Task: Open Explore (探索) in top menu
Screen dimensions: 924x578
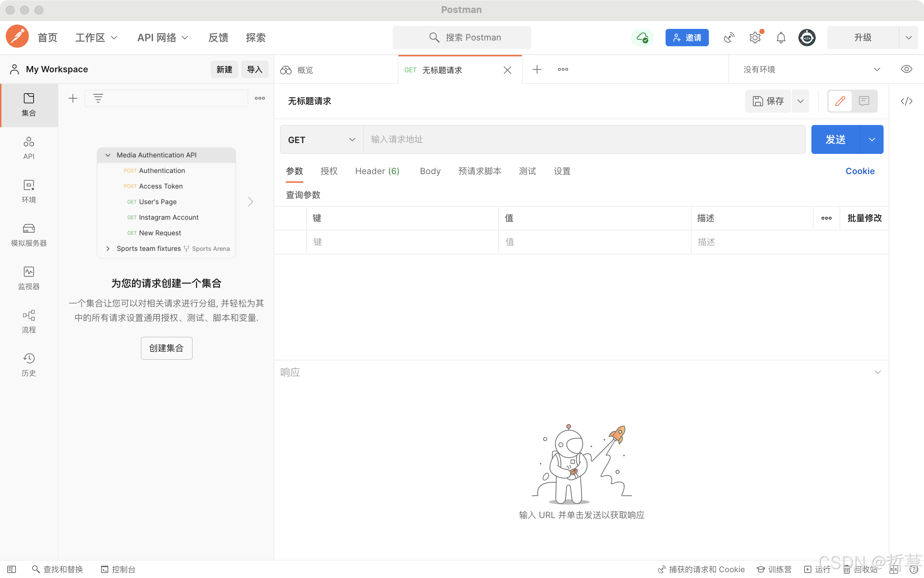Action: 256,38
